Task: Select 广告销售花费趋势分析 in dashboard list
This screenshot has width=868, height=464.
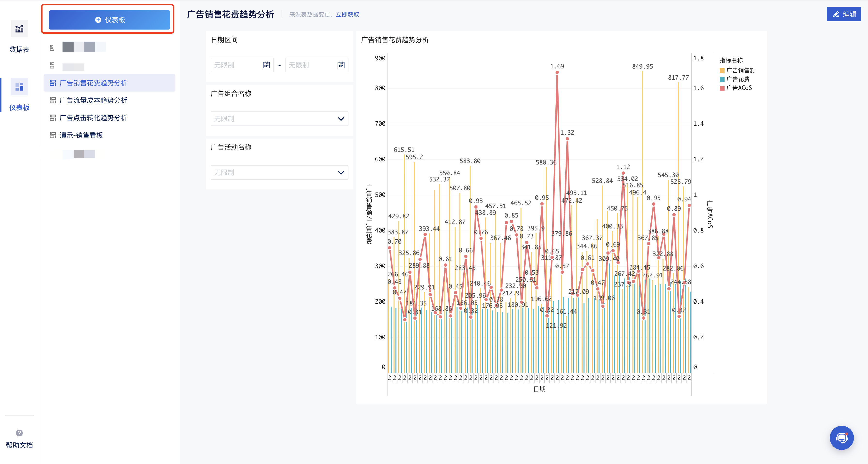Action: pyautogui.click(x=93, y=83)
